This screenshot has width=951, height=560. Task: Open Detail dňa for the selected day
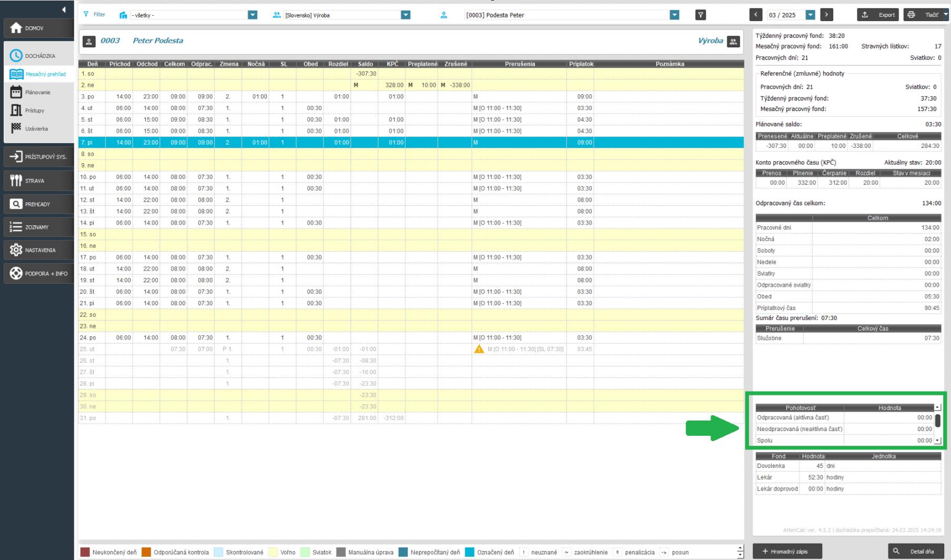(x=916, y=551)
